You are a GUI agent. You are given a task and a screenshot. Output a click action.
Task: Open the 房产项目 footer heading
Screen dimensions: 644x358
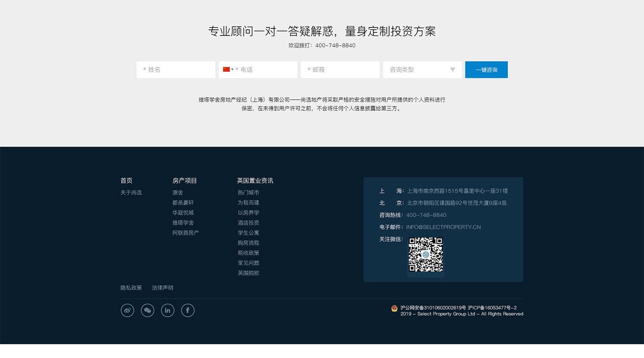click(184, 181)
